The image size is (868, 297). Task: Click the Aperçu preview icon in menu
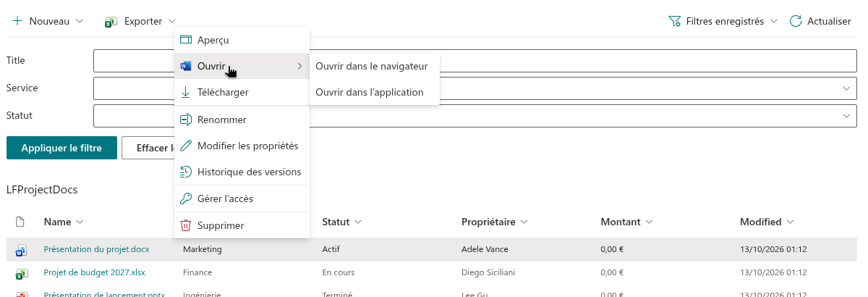tap(186, 40)
